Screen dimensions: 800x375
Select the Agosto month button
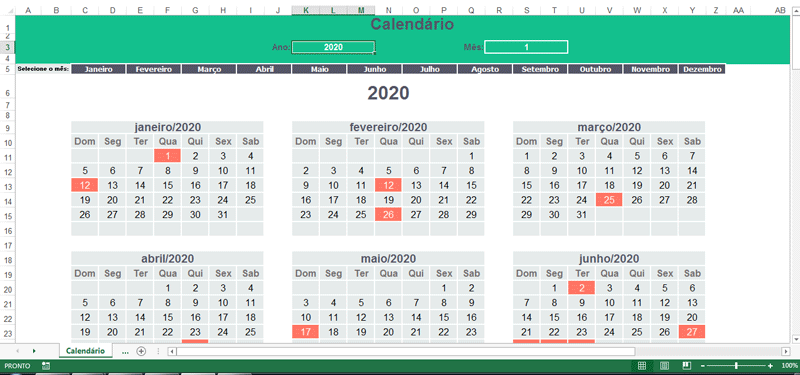pyautogui.click(x=485, y=69)
